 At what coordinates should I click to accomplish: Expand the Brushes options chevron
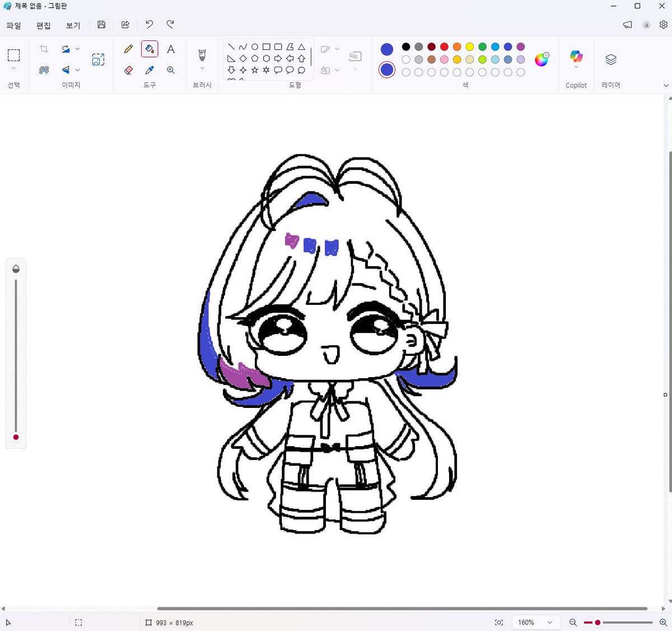click(202, 68)
